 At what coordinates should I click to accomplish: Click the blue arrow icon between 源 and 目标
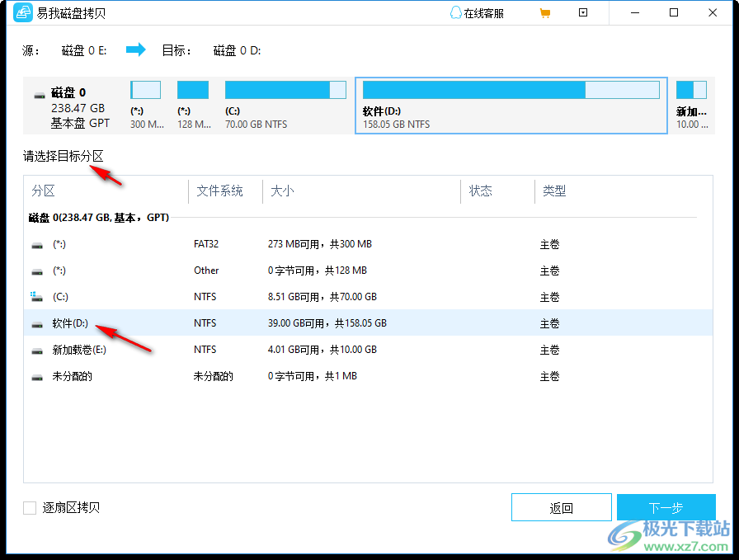pos(134,49)
